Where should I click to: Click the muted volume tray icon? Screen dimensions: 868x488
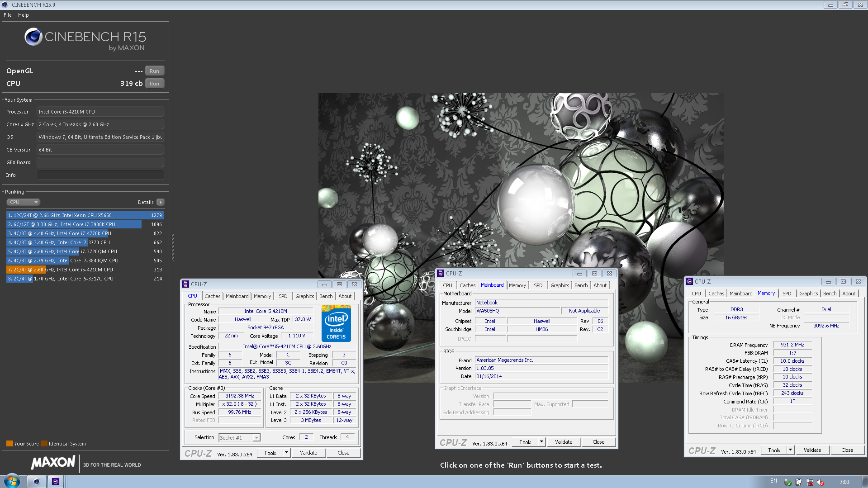[821, 482]
